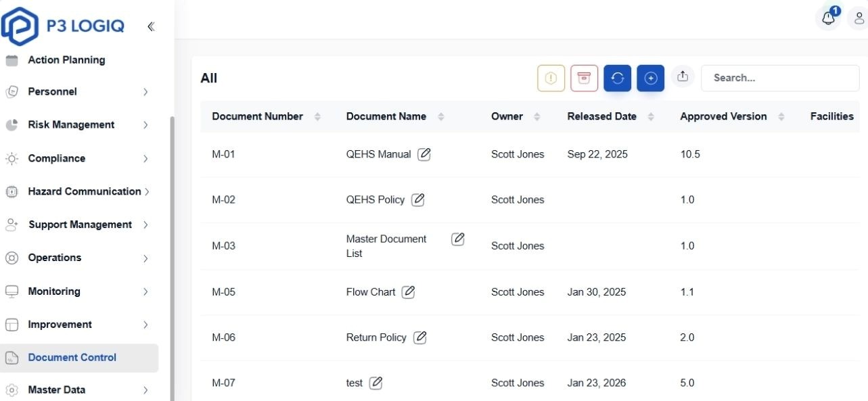The height and width of the screenshot is (401, 868).
Task: Click the Jan 23, 2026 date
Action: click(597, 383)
